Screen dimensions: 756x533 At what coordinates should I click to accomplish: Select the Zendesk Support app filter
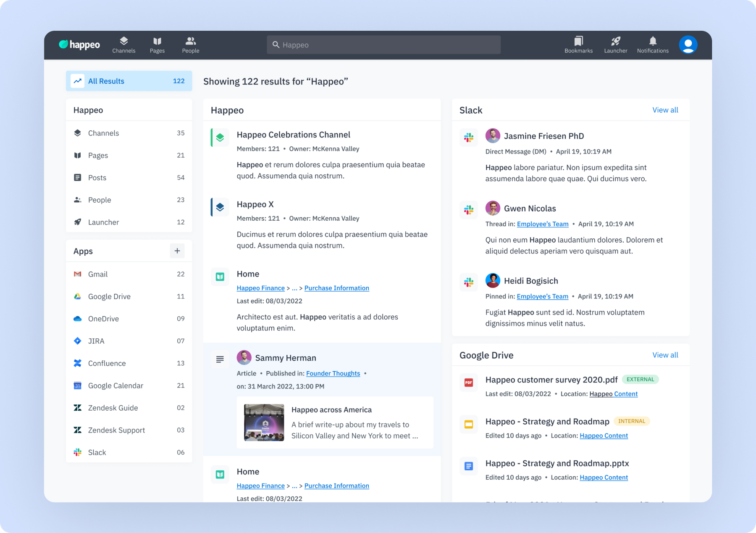[129, 430]
